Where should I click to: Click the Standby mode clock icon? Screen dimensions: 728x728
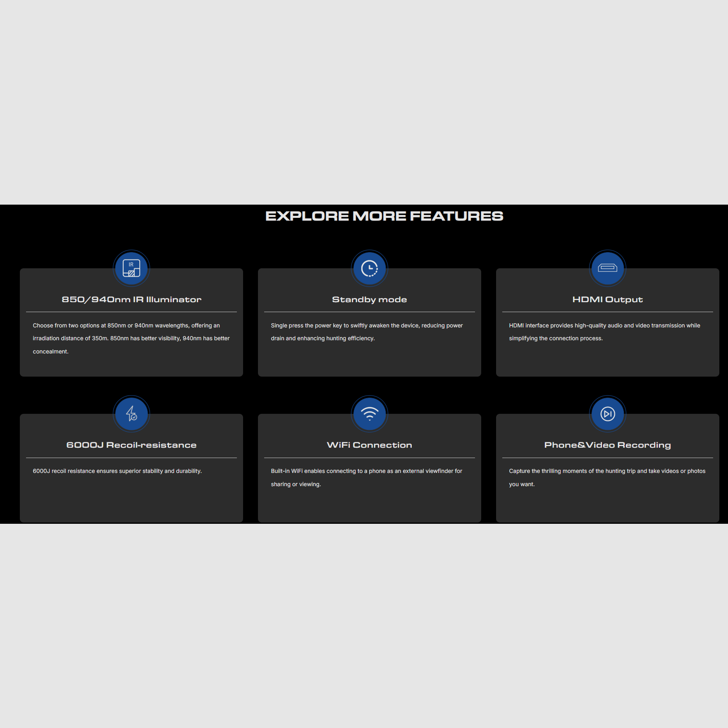[x=370, y=268]
